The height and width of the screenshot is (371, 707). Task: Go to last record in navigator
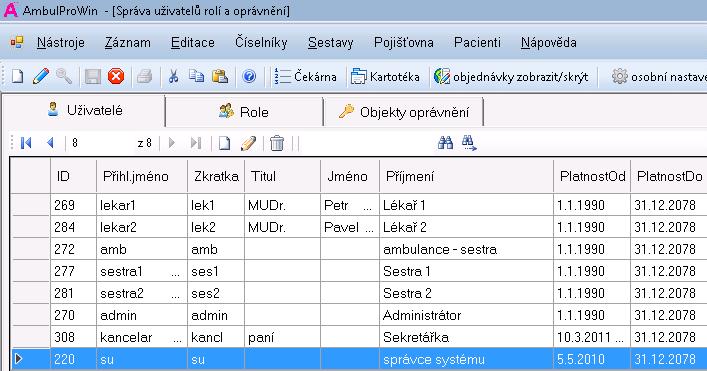(195, 143)
